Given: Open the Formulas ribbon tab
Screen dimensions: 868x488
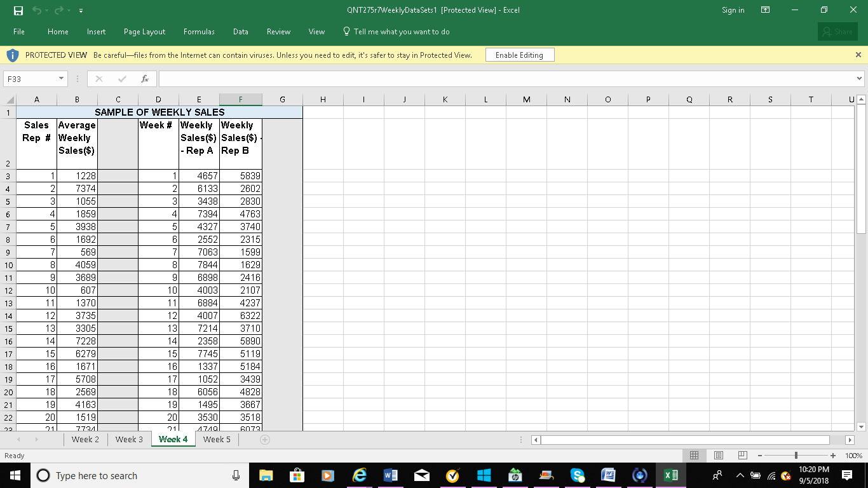Looking at the screenshot, I should [199, 32].
